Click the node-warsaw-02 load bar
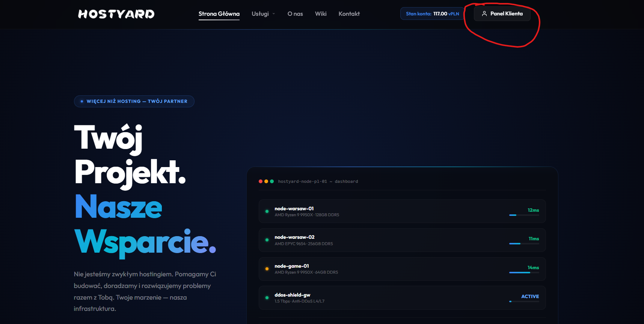Screen dimensions: 644x324 524,244
